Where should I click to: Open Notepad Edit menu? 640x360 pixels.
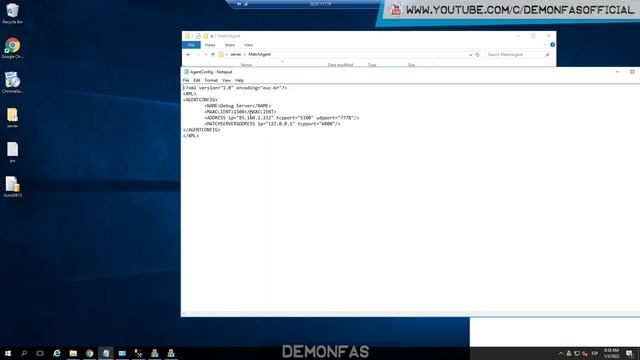click(197, 80)
